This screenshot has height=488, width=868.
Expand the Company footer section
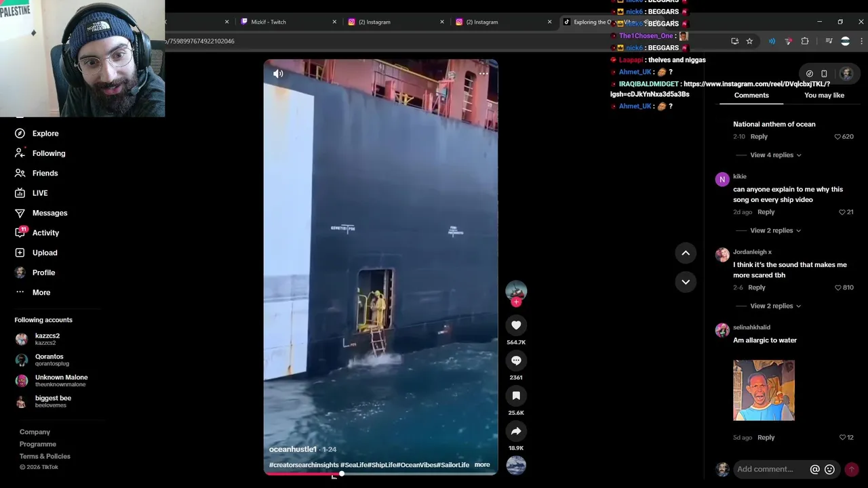(x=35, y=432)
